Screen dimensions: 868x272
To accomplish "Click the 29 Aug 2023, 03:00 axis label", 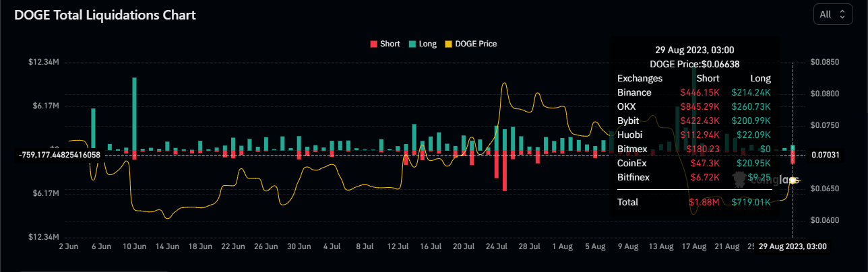I will pos(793,247).
